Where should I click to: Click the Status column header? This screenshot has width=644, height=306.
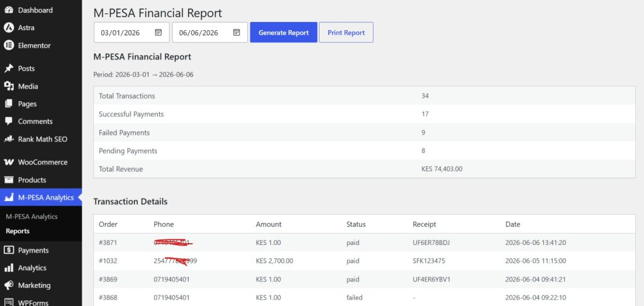click(356, 224)
